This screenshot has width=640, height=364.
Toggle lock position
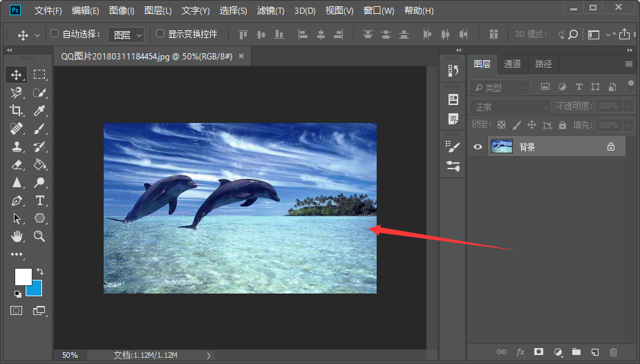(x=531, y=125)
